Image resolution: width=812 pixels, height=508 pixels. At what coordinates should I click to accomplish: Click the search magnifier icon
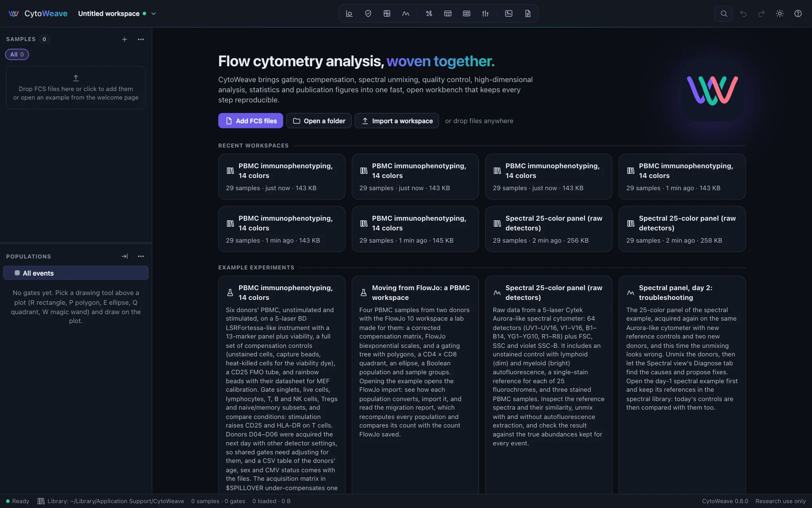[723, 13]
